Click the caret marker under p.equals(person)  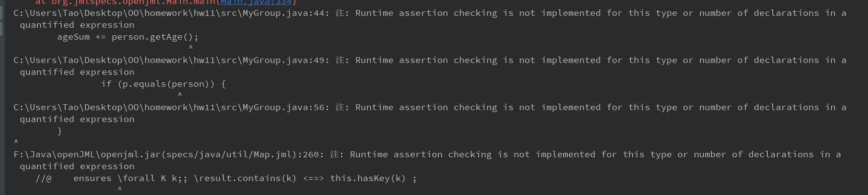click(x=180, y=95)
